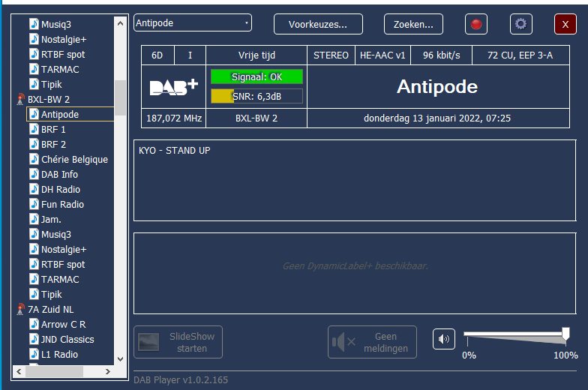Close the player with the X button
This screenshot has height=390, width=588.
click(x=565, y=24)
